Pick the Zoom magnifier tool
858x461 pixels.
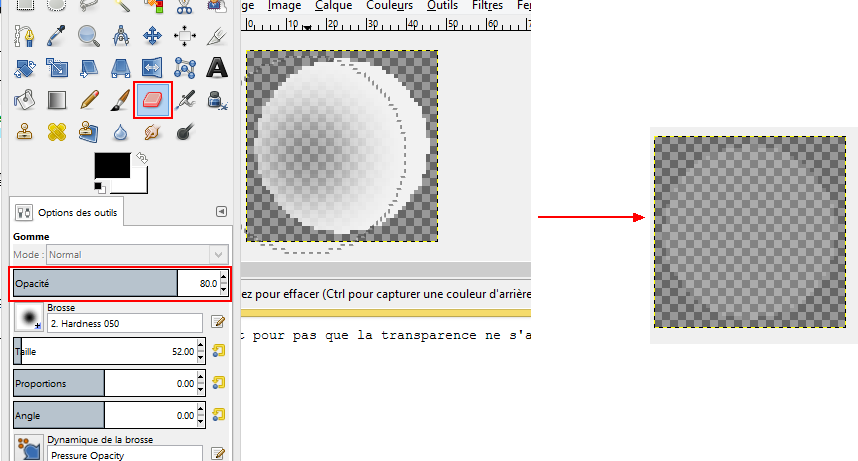[x=88, y=37]
